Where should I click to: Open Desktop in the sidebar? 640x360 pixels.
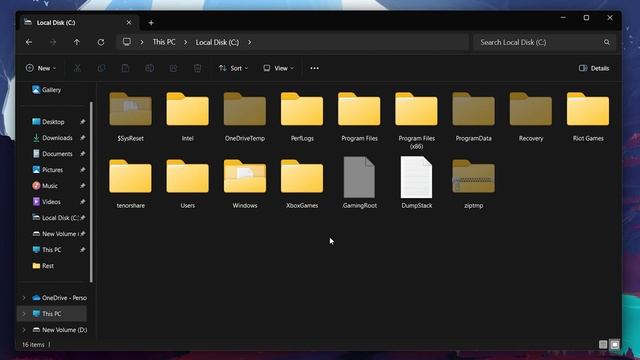tap(48, 122)
